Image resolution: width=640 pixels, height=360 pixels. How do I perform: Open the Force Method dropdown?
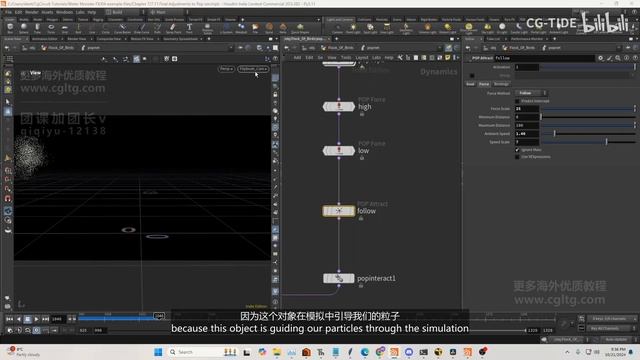tap(530, 93)
